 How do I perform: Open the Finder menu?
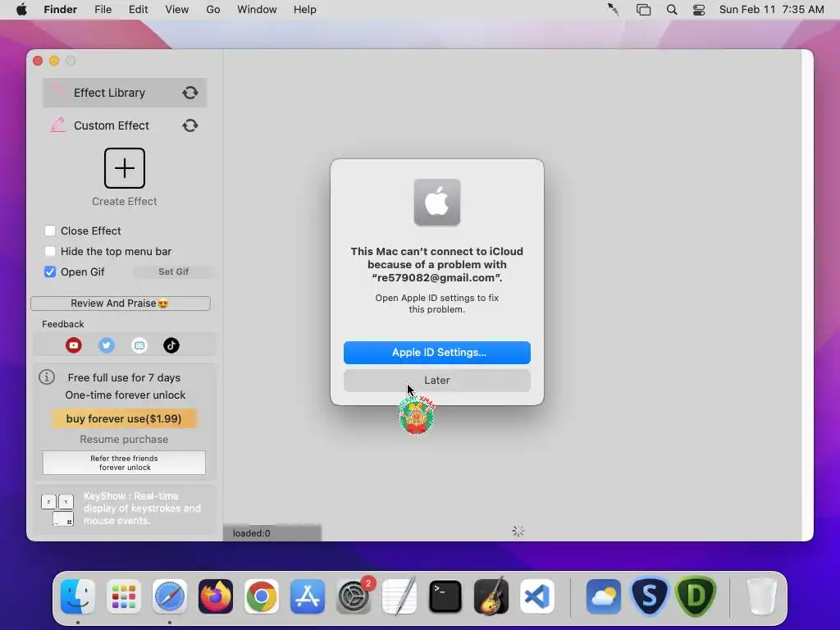(60, 10)
